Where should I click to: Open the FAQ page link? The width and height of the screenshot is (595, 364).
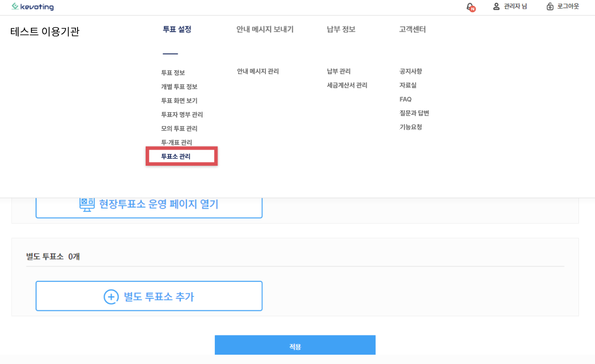coord(405,99)
